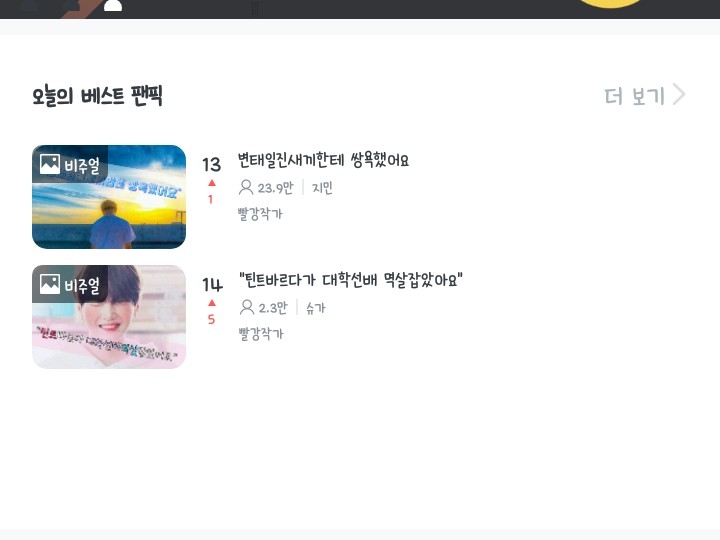Click the 오늘의 베스트 팬픽 heading

point(97,96)
